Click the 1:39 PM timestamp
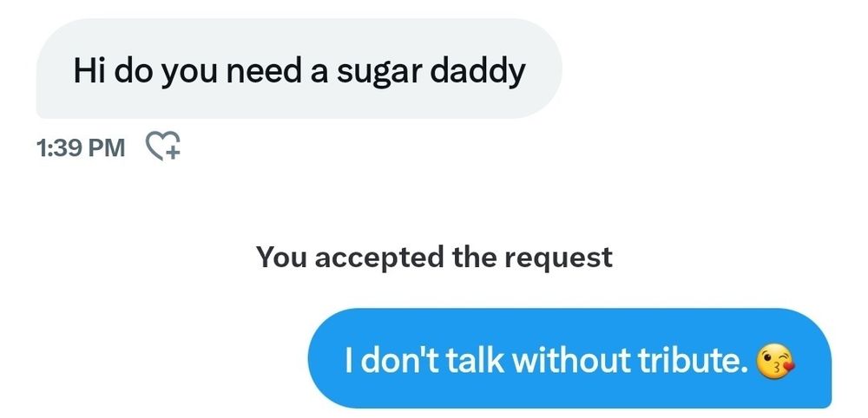The width and height of the screenshot is (868, 418). tap(81, 147)
